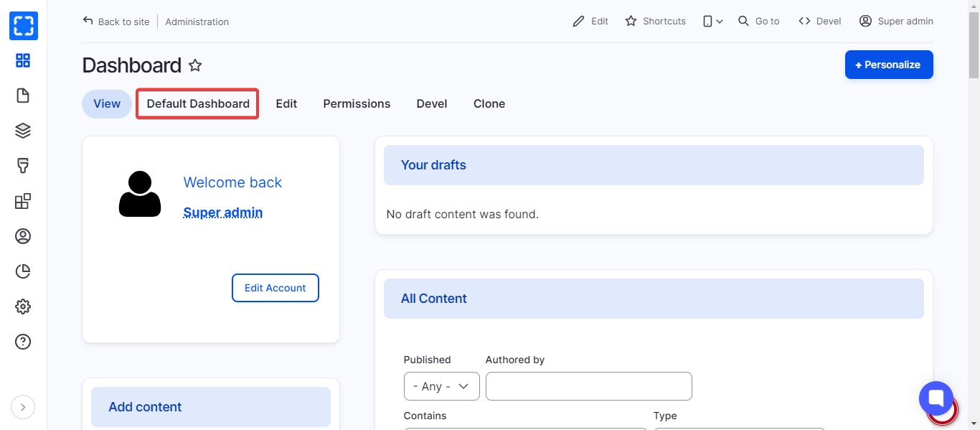Screen dimensions: 980x430
Task: Open the People user icon in sidebar
Action: 23,236
